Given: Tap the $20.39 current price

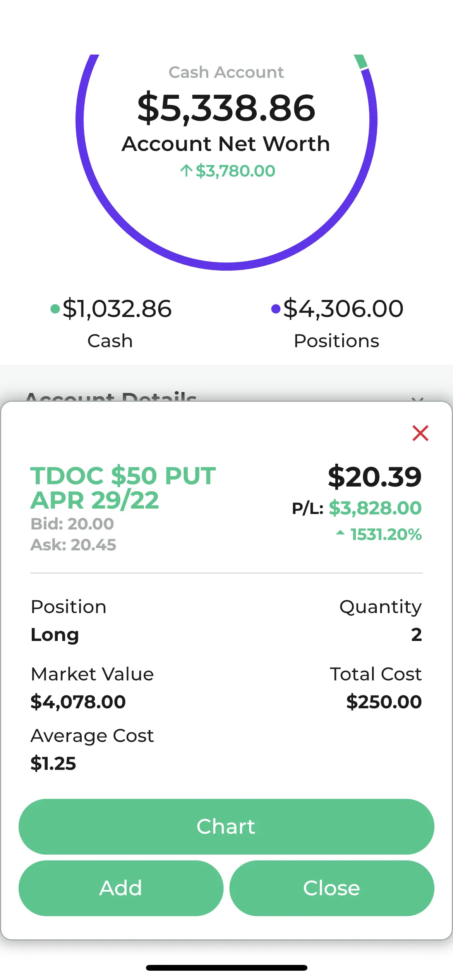Looking at the screenshot, I should (x=375, y=476).
